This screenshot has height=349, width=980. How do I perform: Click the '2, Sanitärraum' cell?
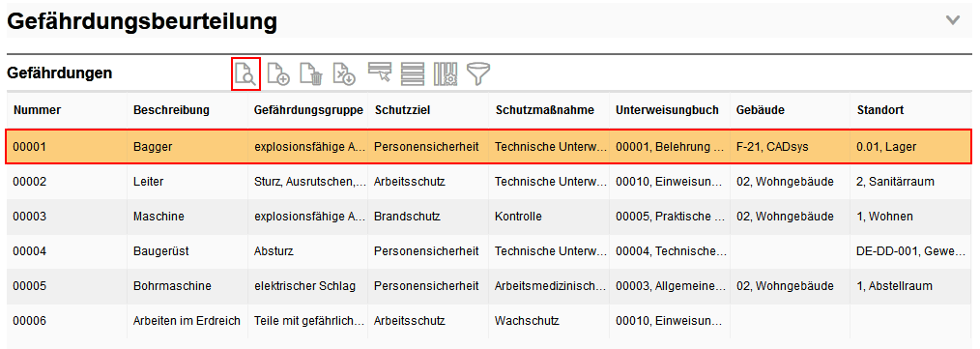pyautogui.click(x=911, y=182)
